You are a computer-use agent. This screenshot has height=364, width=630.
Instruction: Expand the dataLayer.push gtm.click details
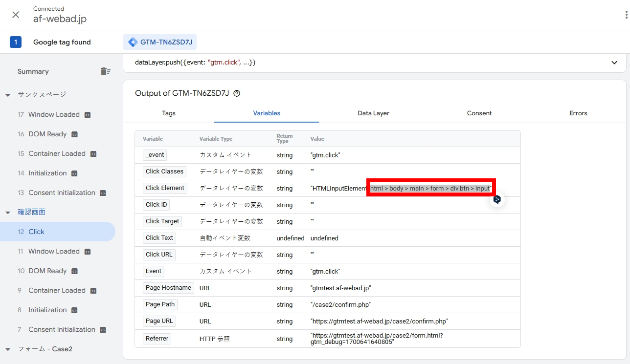coord(614,63)
